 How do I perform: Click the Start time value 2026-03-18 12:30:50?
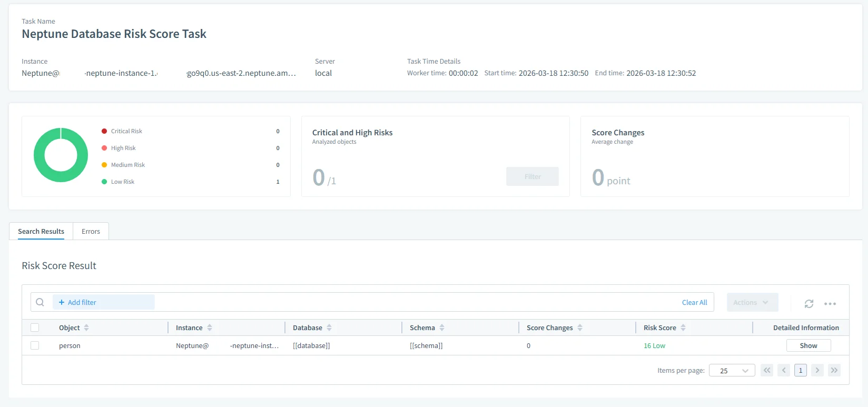click(554, 73)
